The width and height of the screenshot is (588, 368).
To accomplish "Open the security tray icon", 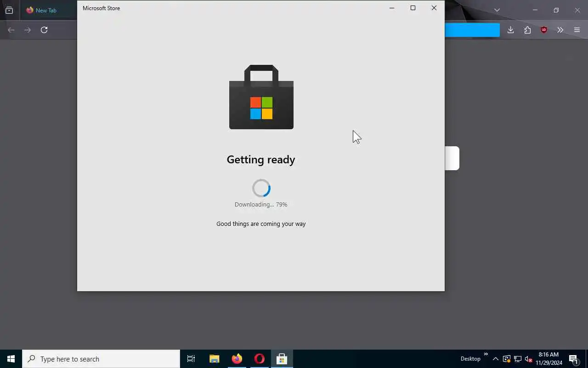I will (507, 359).
